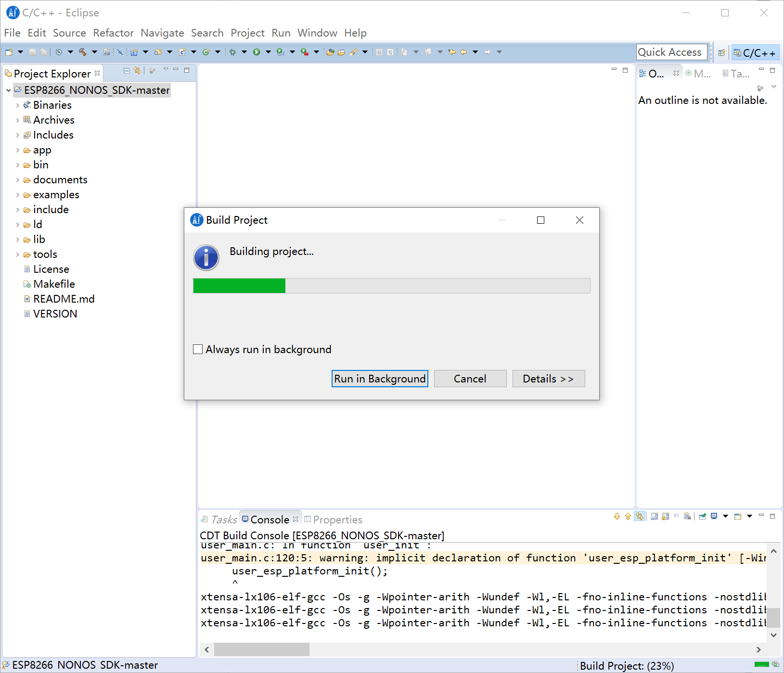The height and width of the screenshot is (673, 784).
Task: Click the status bar build progress indicator
Action: click(762, 665)
